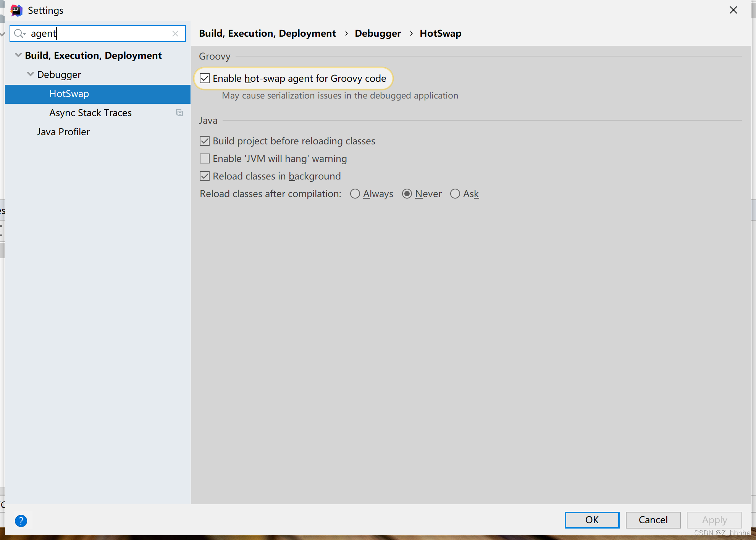Image resolution: width=756 pixels, height=540 pixels.
Task: Select Debugger in the settings tree
Action: pyautogui.click(x=59, y=74)
